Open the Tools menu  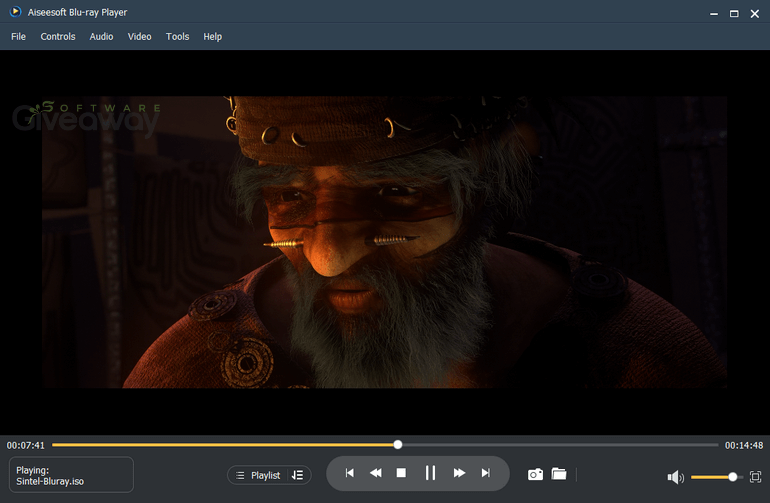click(177, 36)
